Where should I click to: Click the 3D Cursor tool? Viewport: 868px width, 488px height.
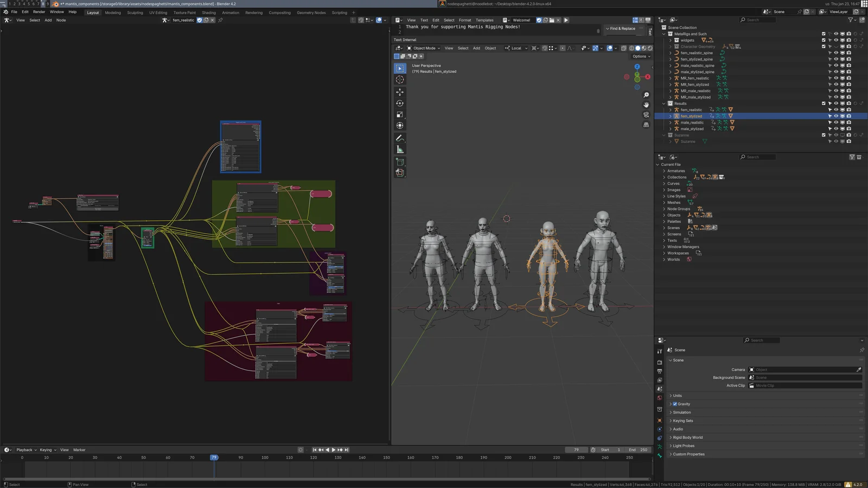400,80
